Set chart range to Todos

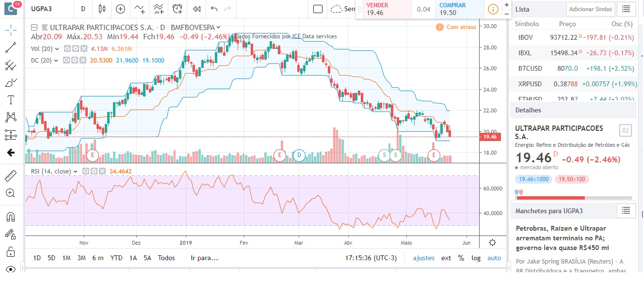(166, 258)
